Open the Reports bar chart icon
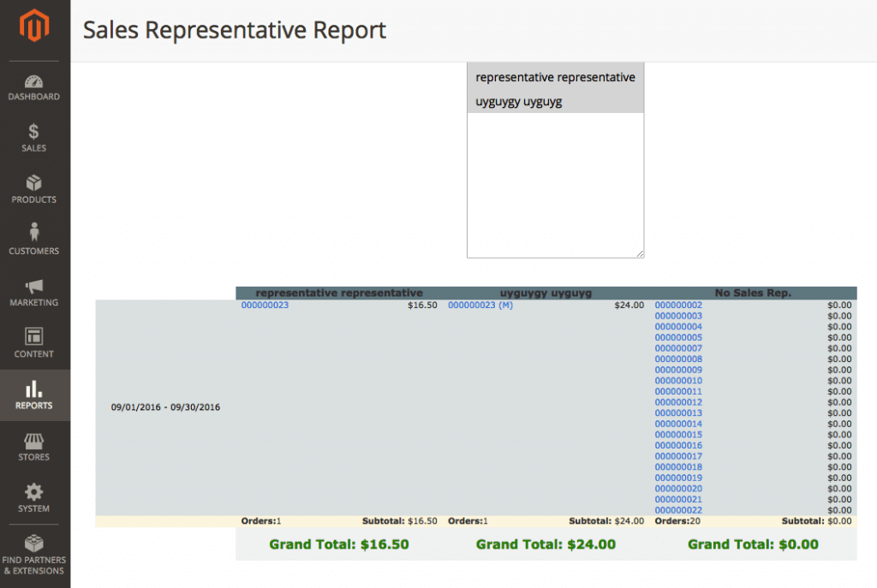The width and height of the screenshot is (877, 588). point(34,389)
